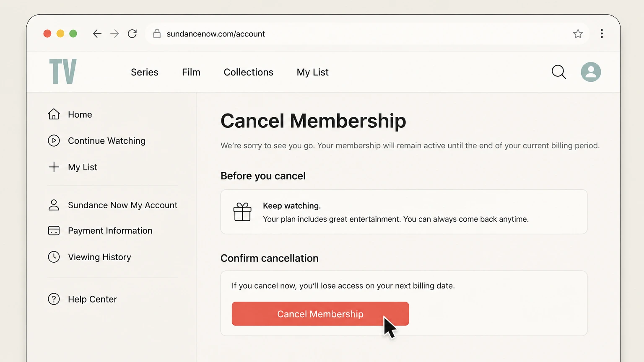Go to Home in the sidebar
Viewport: 644px width, 362px height.
click(x=80, y=114)
